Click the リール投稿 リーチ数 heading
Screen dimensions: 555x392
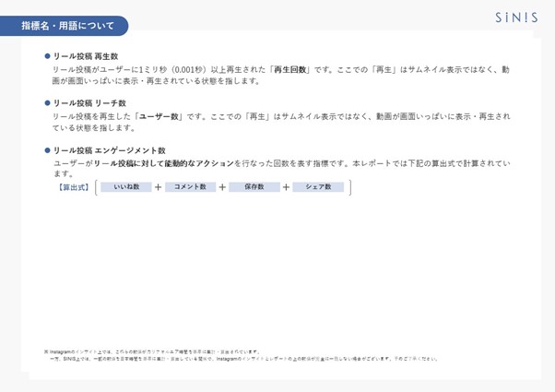point(89,103)
